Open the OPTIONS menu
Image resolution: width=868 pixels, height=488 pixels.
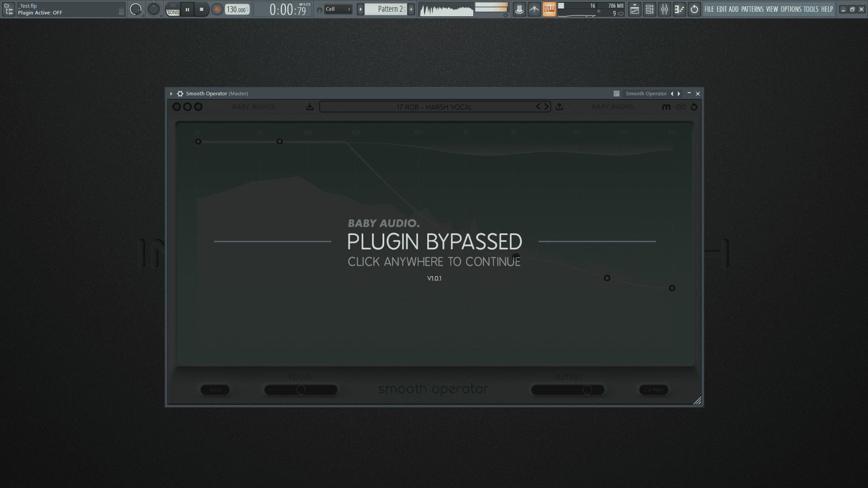[791, 9]
